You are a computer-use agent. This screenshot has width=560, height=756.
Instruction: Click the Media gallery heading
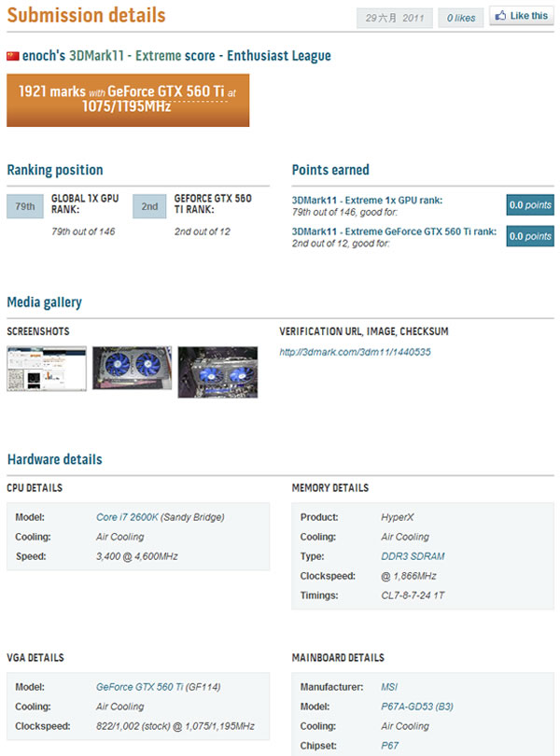pyautogui.click(x=45, y=302)
